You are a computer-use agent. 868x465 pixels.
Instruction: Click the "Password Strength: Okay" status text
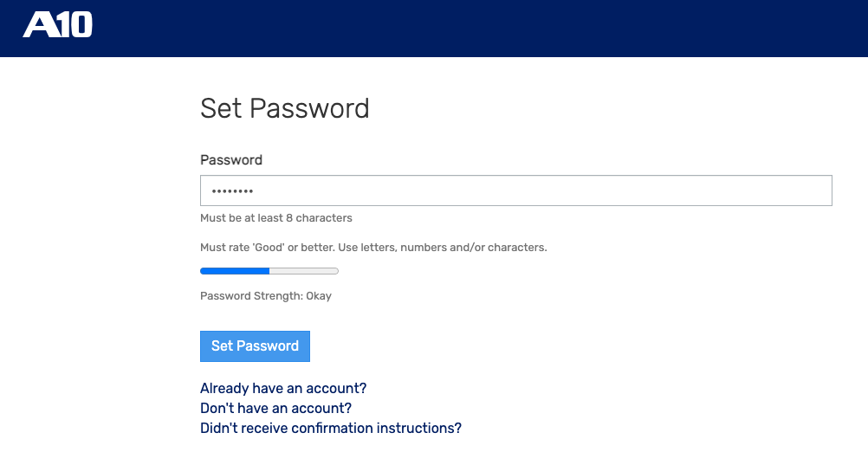coord(265,295)
